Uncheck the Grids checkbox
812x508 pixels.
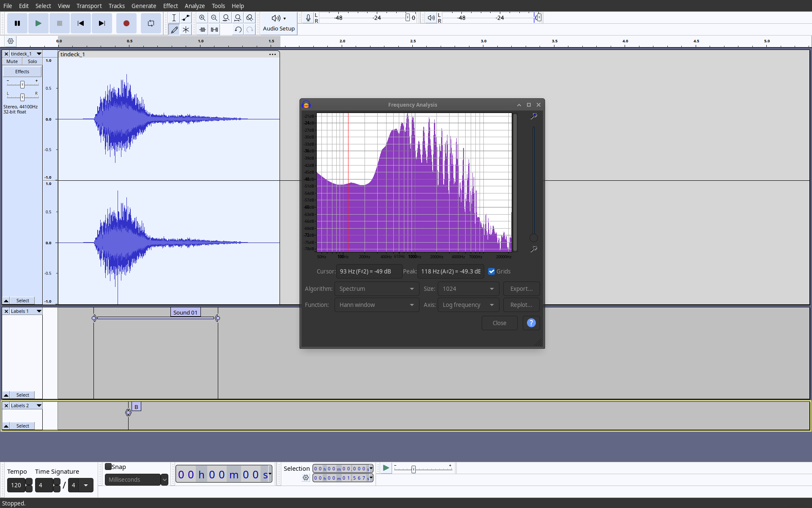pyautogui.click(x=491, y=271)
